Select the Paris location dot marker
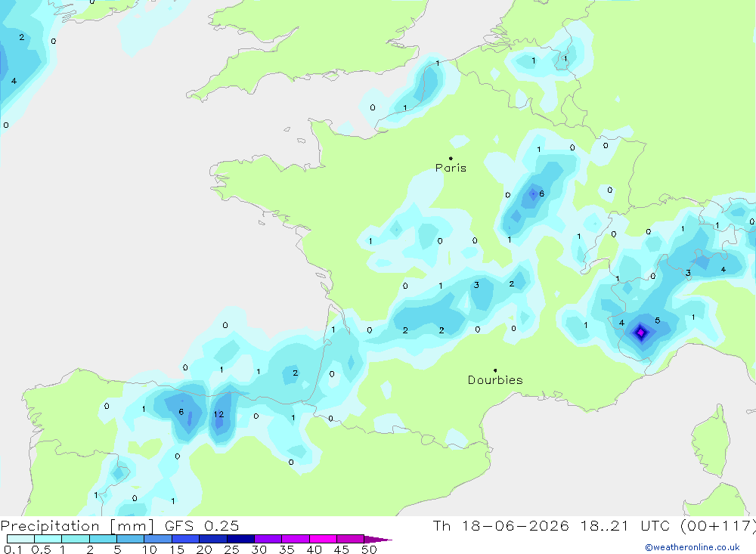This screenshot has width=756, height=554. tap(451, 158)
